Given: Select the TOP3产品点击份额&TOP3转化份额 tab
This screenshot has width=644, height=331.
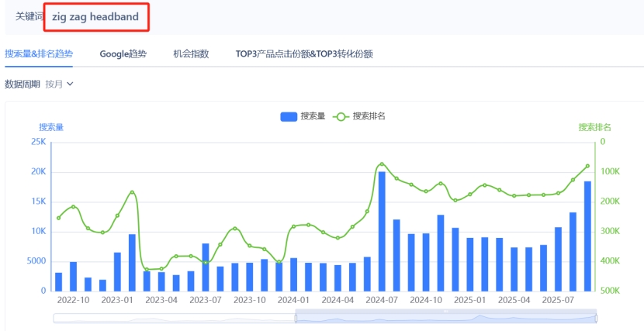Looking at the screenshot, I should [304, 54].
